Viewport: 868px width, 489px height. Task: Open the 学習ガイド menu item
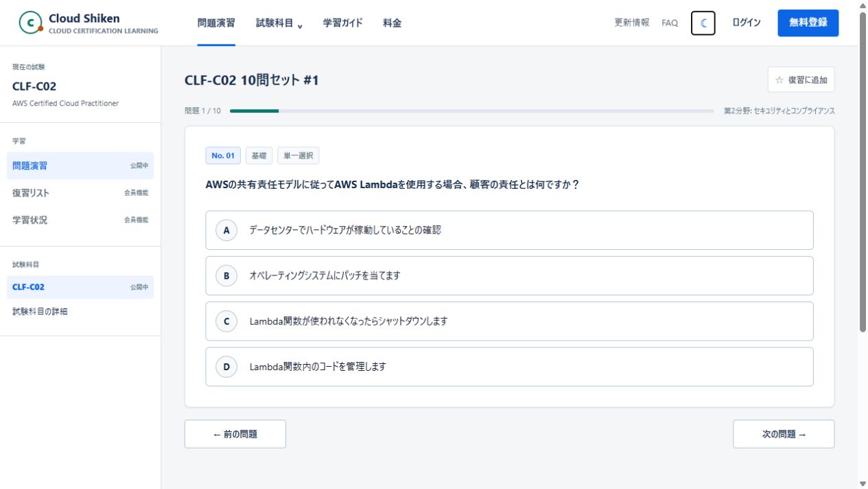pos(343,23)
